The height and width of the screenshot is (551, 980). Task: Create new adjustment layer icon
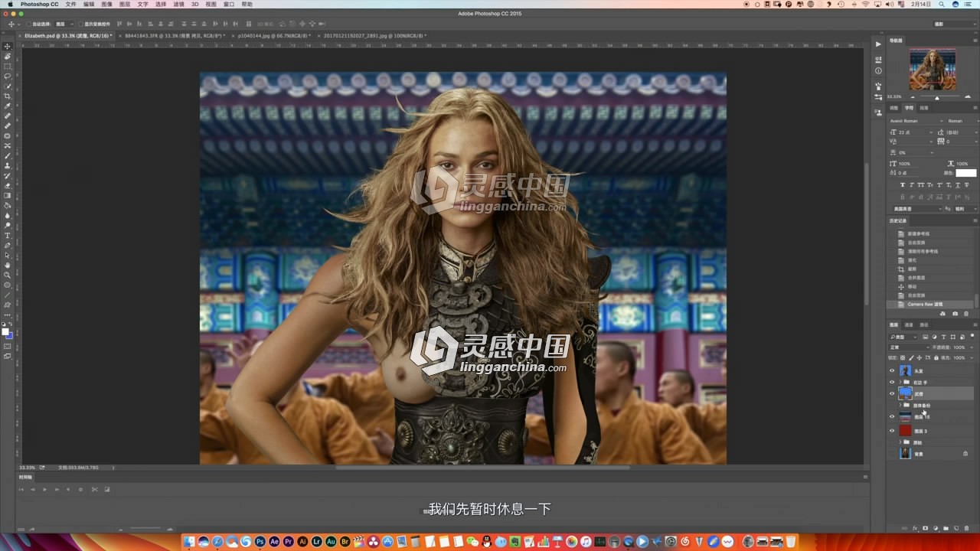pos(936,528)
